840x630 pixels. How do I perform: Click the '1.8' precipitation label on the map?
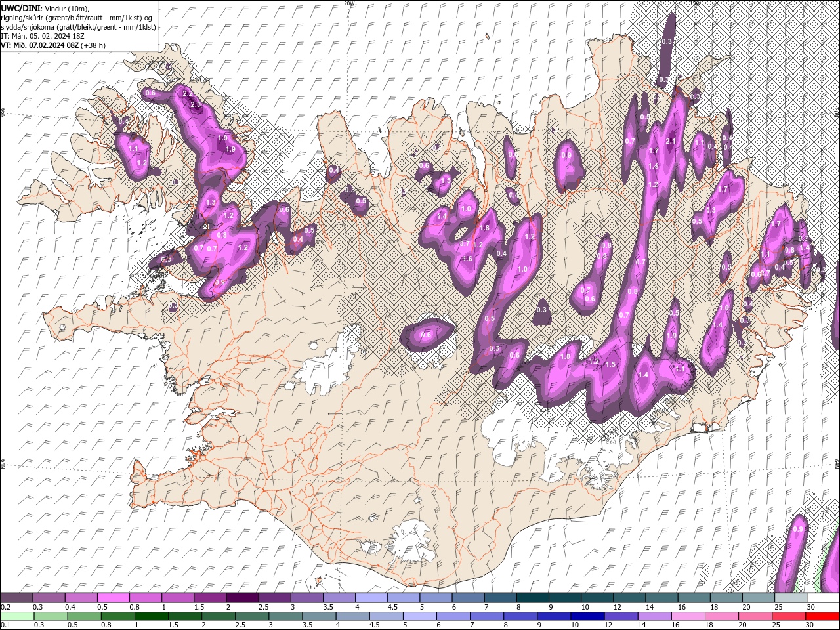coord(485,228)
